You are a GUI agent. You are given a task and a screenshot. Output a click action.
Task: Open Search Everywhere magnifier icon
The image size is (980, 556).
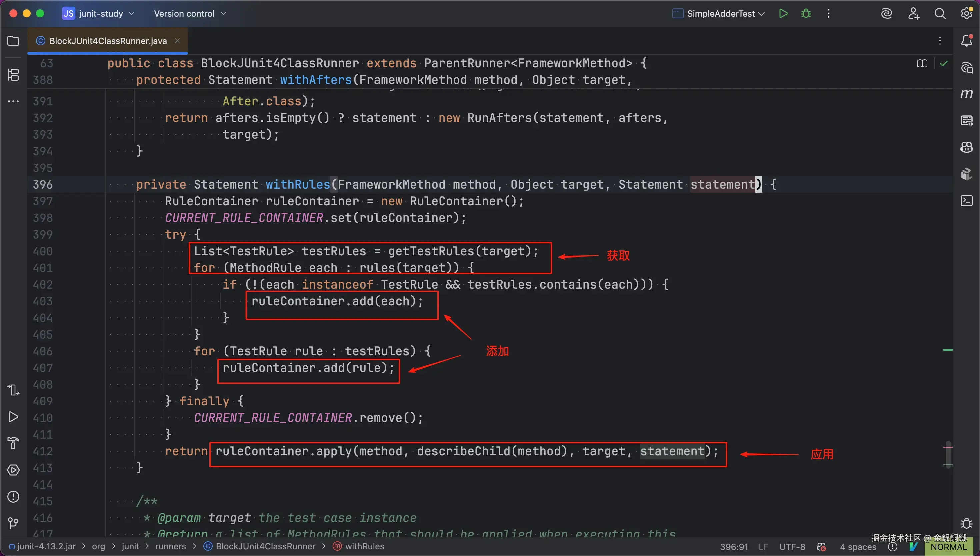(940, 14)
